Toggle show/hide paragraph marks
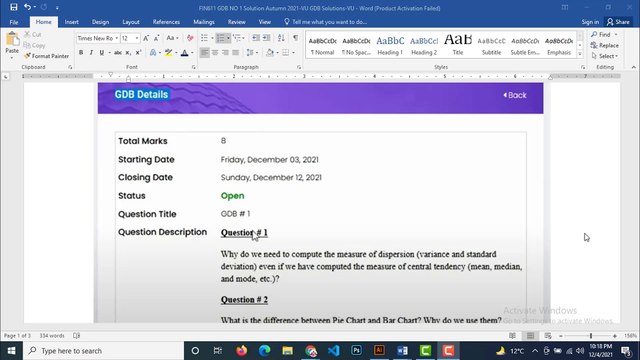 pyautogui.click(x=295, y=38)
